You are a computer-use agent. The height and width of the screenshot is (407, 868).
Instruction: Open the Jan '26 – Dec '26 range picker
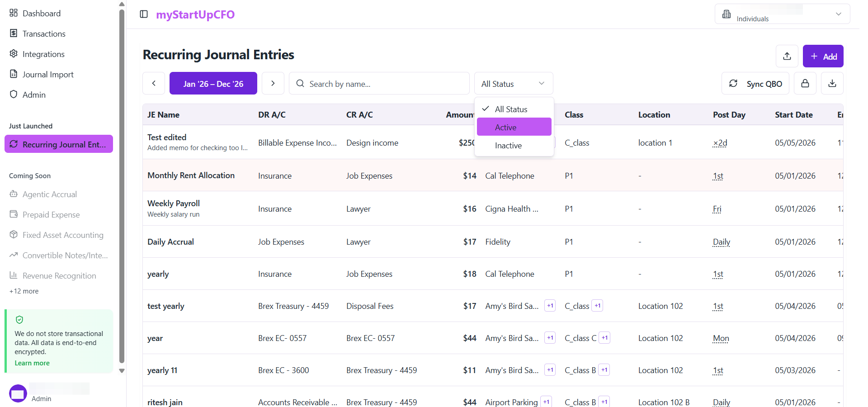213,83
